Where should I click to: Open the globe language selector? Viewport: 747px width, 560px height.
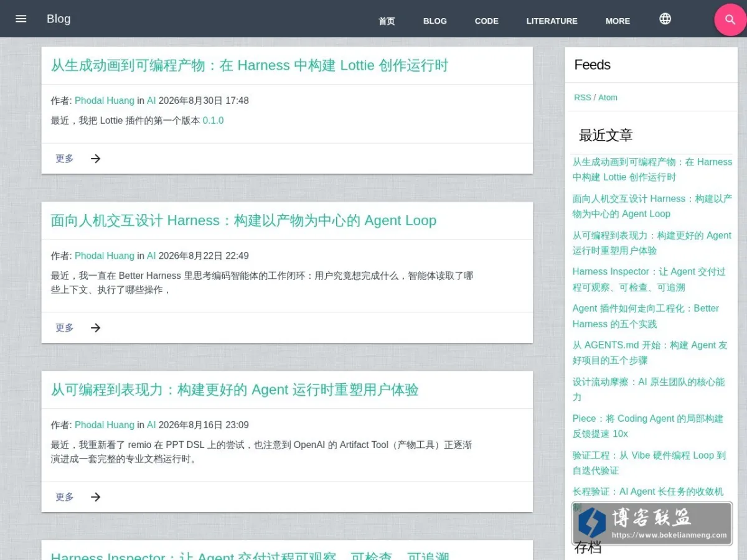click(665, 19)
